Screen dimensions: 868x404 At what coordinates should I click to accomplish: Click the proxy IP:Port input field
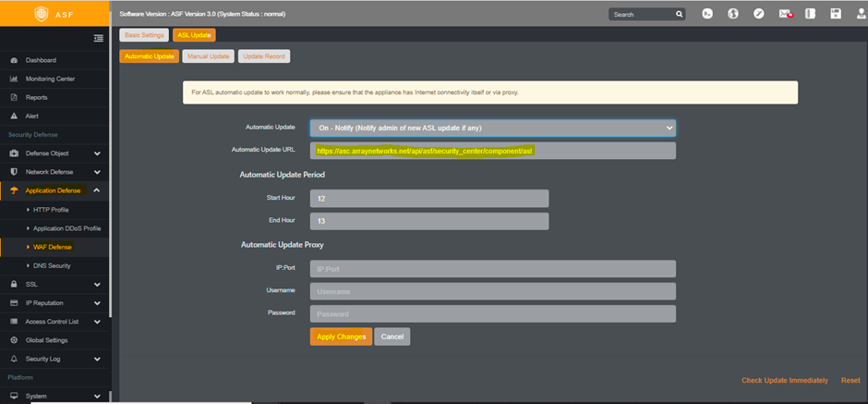(492, 269)
